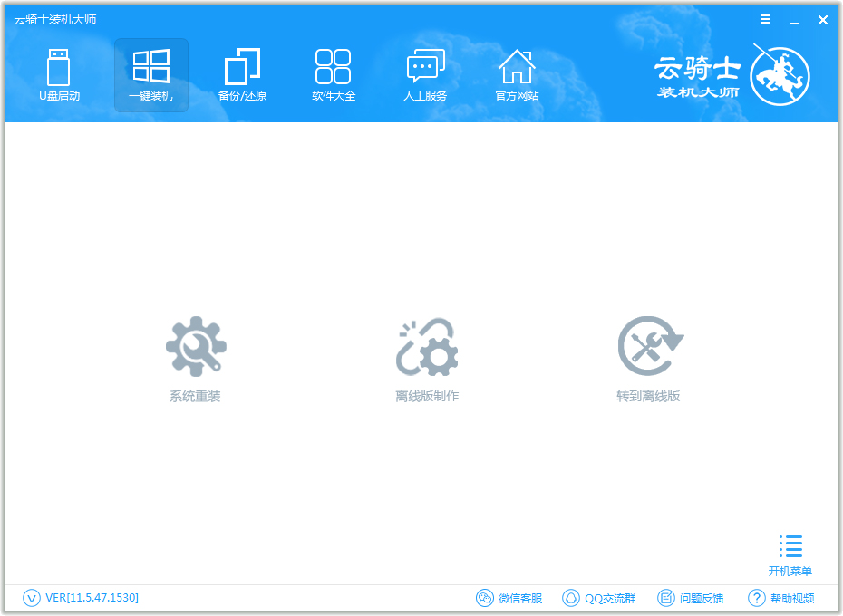Viewport: 843px width, 616px height.
Task: Click the version check V icon
Action: 31,598
